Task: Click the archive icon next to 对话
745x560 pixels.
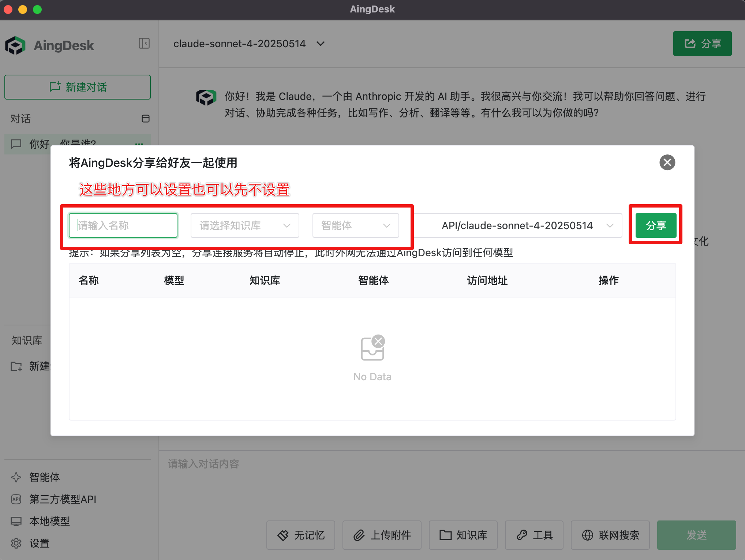Action: tap(145, 119)
